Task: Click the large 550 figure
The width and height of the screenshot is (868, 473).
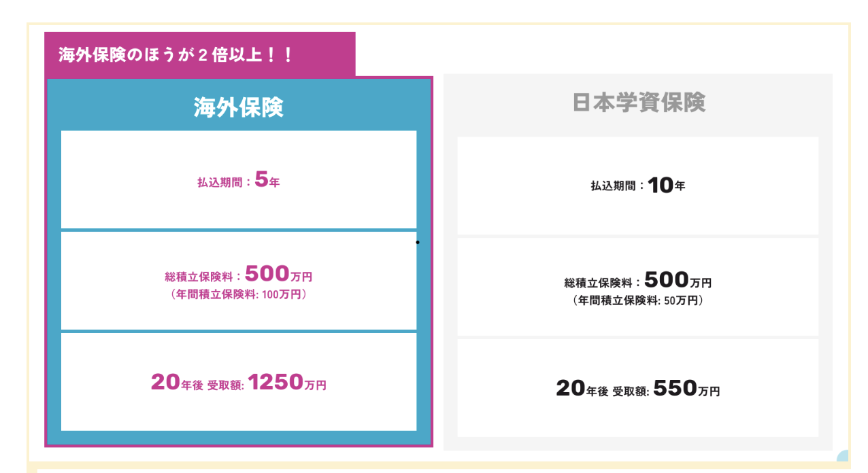Action: point(675,388)
